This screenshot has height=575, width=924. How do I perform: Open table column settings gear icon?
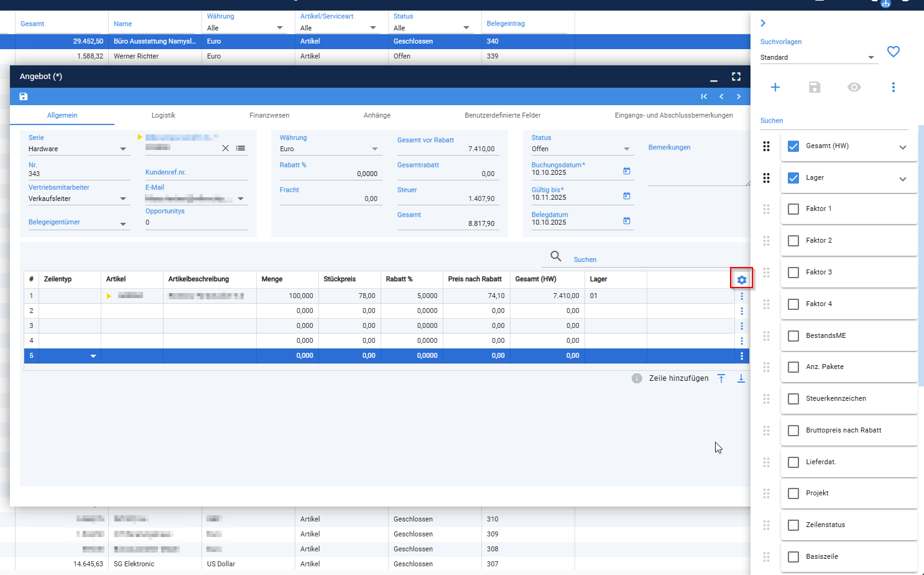(742, 280)
